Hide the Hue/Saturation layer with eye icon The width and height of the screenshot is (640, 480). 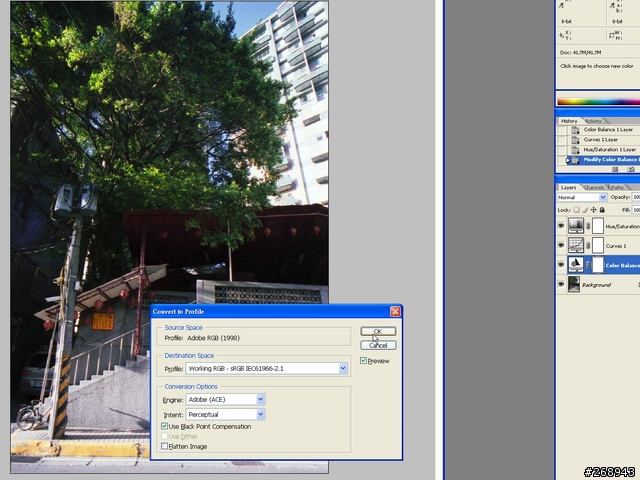tap(561, 226)
